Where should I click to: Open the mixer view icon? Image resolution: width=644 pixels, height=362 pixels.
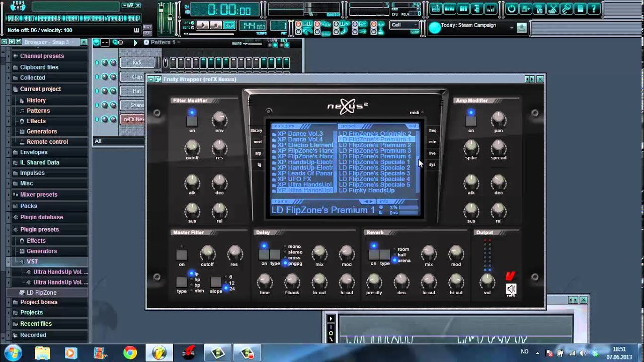491,9
